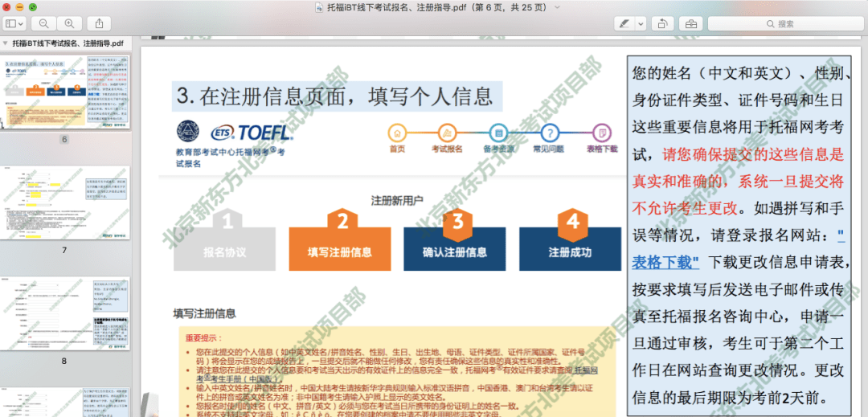Zoom out the PDF page
868x417 pixels.
click(x=43, y=23)
